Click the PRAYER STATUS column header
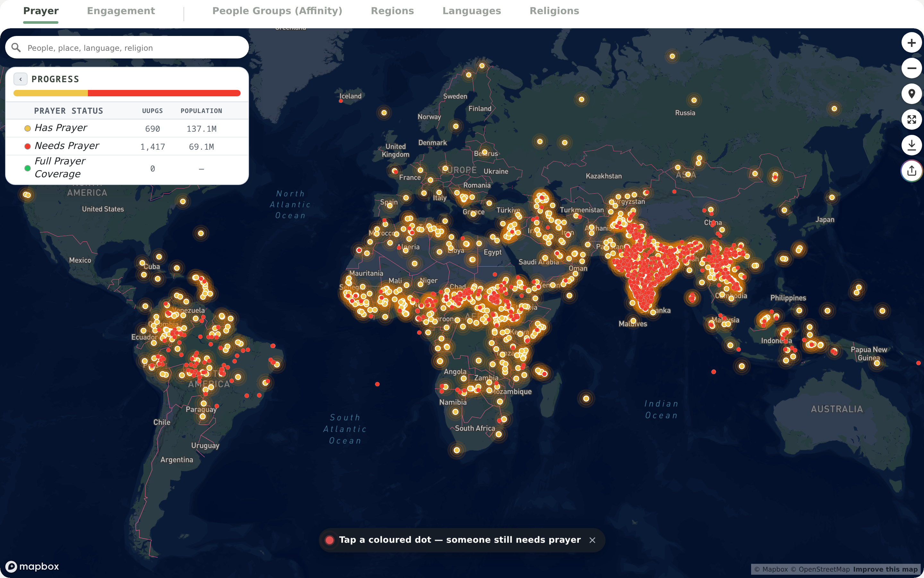The image size is (924, 578). pyautogui.click(x=69, y=111)
